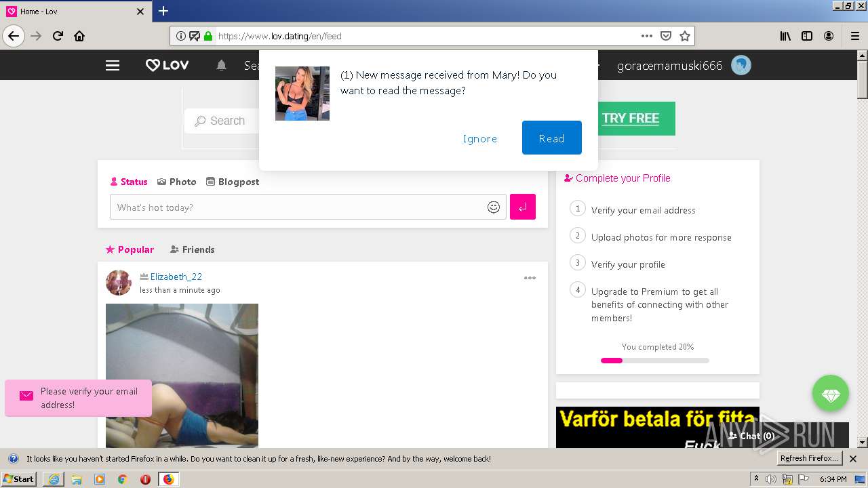Viewport: 868px width, 488px height.
Task: Click Upgrade to Premium step
Action: [x=660, y=304]
